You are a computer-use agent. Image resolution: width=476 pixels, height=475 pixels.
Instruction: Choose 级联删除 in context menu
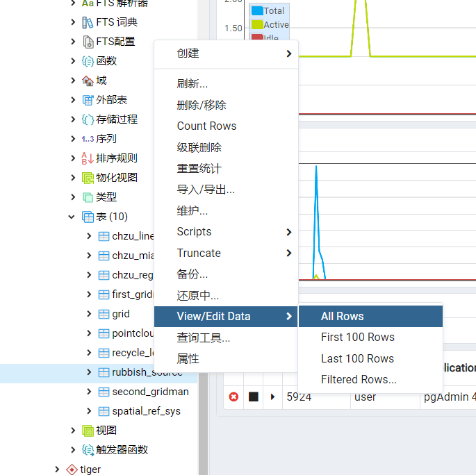pyautogui.click(x=226, y=147)
